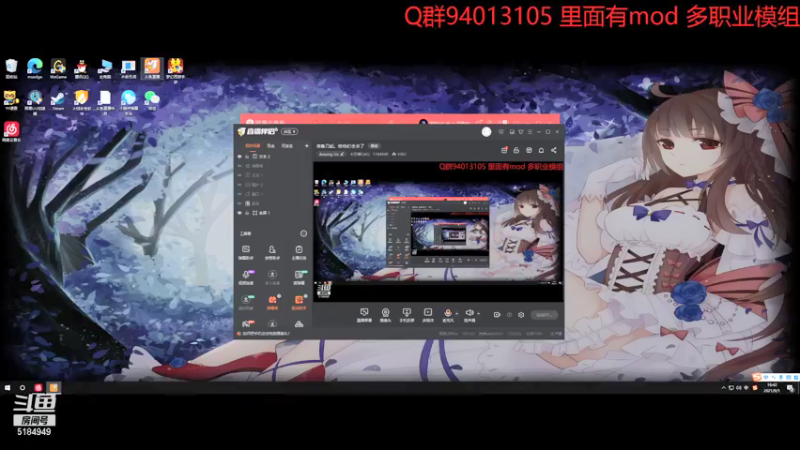
Task: Open the Windows Start menu
Action: point(7,388)
